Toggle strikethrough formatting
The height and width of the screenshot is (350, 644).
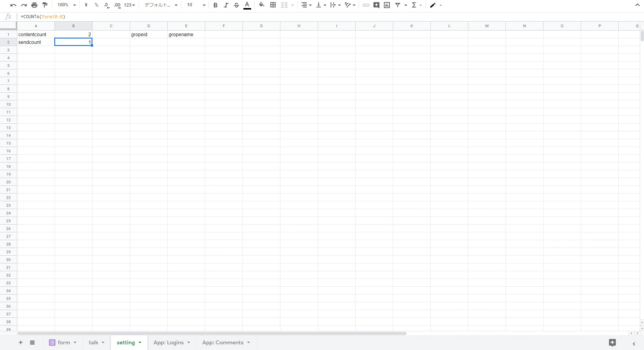(x=236, y=5)
